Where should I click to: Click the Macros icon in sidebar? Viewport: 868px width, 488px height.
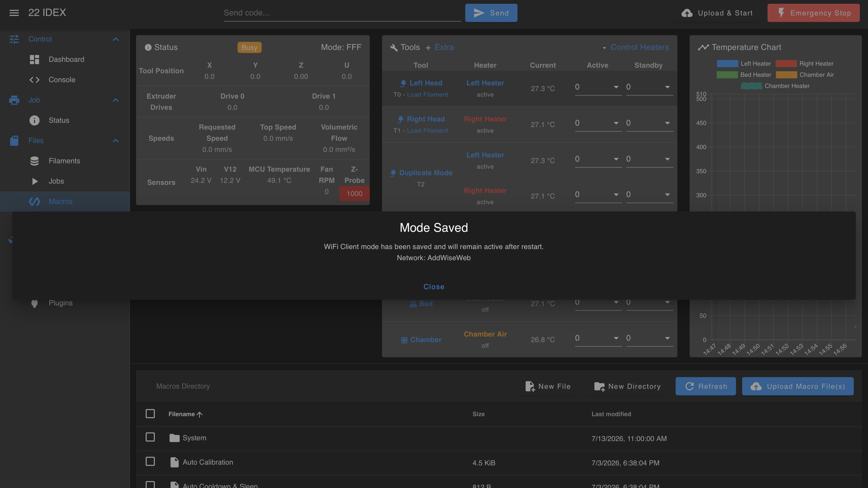click(34, 201)
